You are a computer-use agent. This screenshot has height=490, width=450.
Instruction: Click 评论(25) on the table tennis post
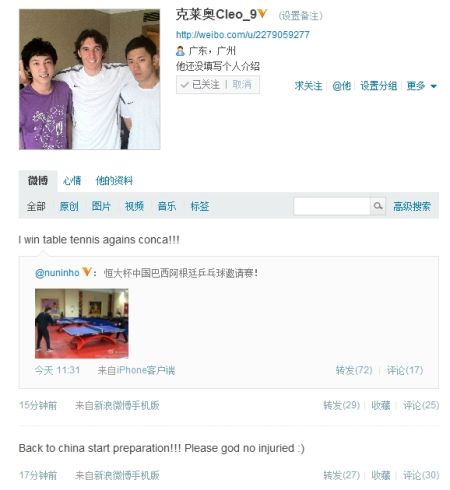click(421, 405)
